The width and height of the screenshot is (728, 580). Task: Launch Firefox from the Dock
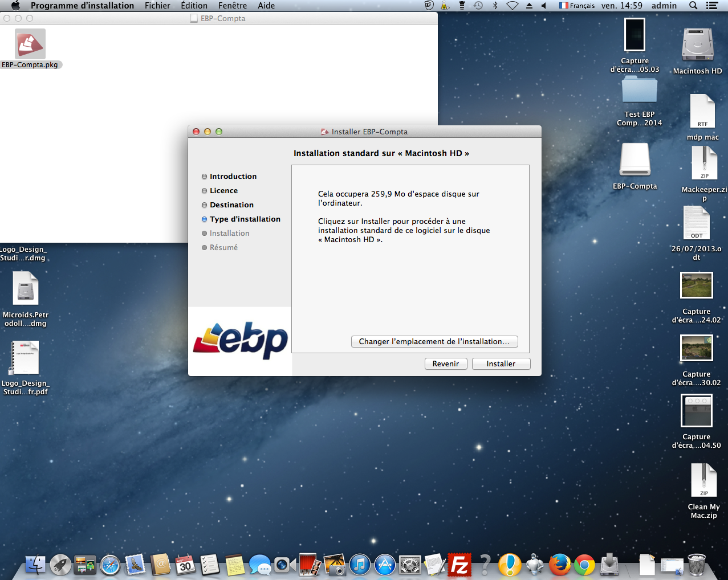[x=559, y=565]
